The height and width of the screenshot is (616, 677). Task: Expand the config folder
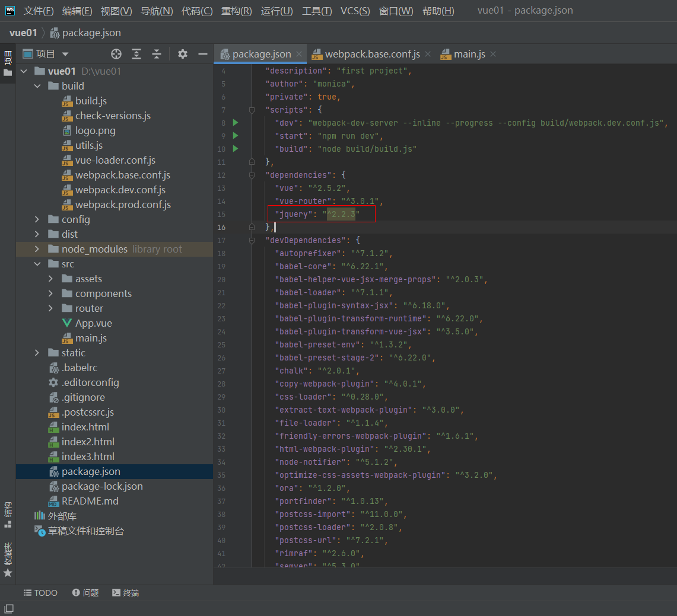pos(37,219)
